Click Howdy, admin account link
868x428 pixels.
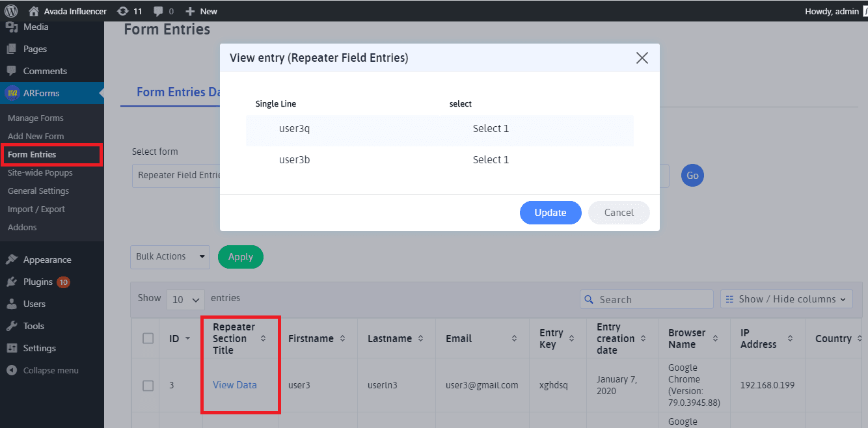[x=832, y=11]
